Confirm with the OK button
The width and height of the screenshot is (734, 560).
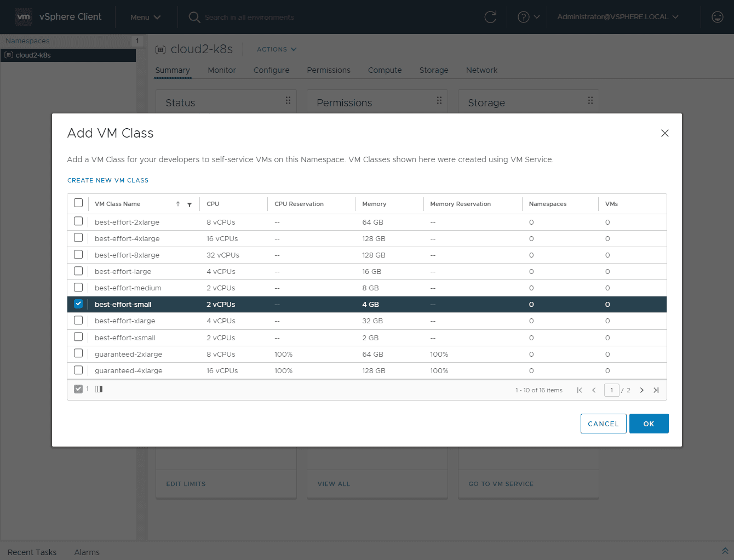[x=649, y=424]
